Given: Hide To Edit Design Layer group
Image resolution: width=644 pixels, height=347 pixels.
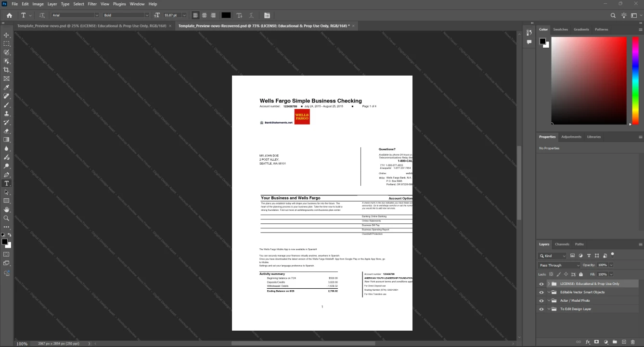Looking at the screenshot, I should pyautogui.click(x=541, y=309).
